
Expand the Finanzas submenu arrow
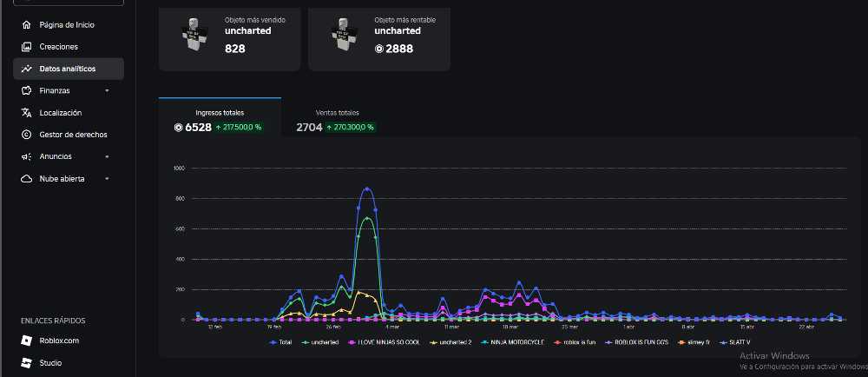[x=107, y=91]
